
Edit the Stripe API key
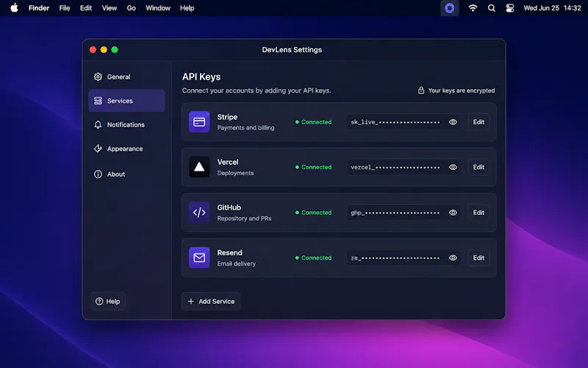(x=478, y=122)
